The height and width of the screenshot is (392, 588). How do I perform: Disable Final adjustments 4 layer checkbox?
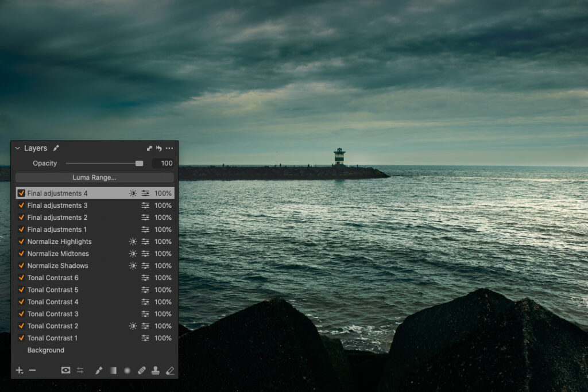coord(21,193)
